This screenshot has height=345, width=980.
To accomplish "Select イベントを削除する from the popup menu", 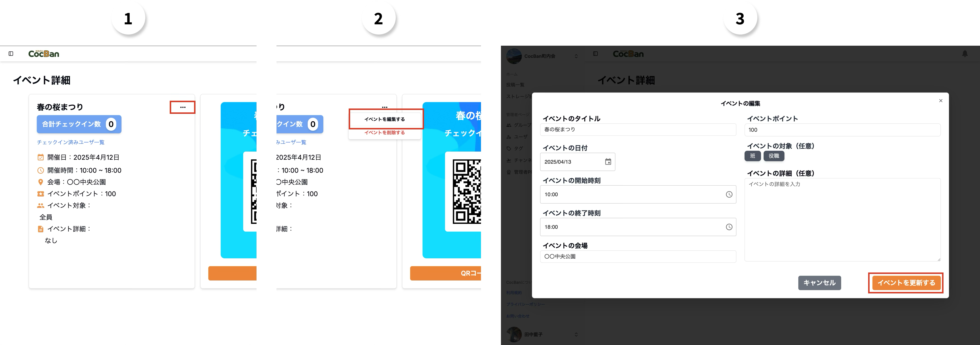I will tap(385, 133).
